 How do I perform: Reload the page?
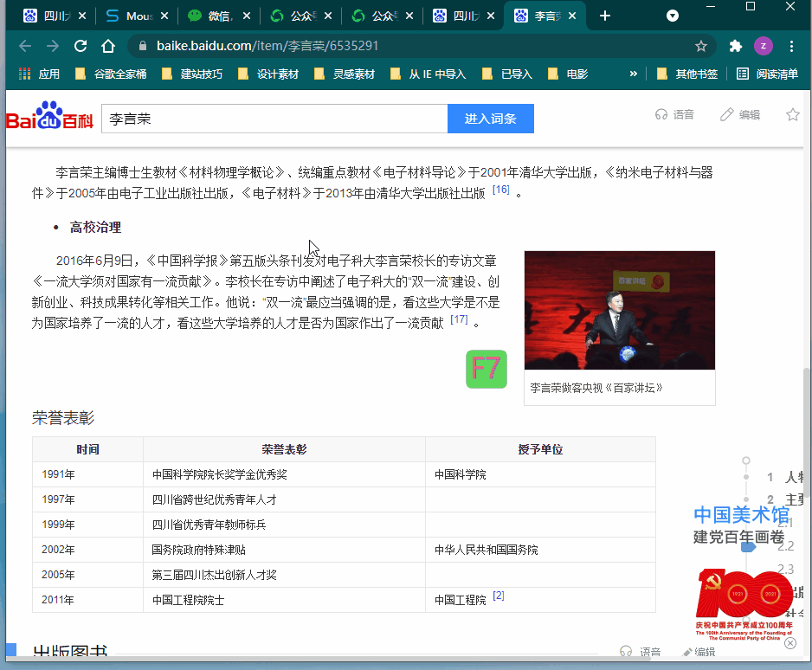pos(81,46)
